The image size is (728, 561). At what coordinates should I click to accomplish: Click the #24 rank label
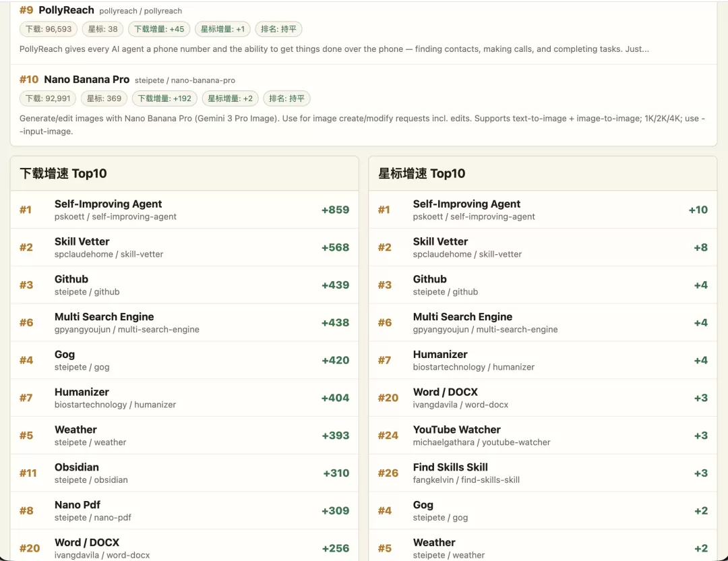tap(388, 436)
